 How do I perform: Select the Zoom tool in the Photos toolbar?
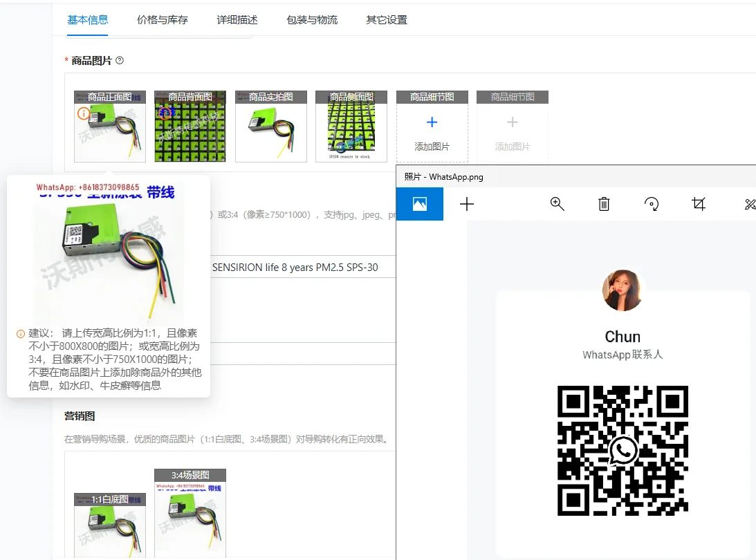(557, 204)
